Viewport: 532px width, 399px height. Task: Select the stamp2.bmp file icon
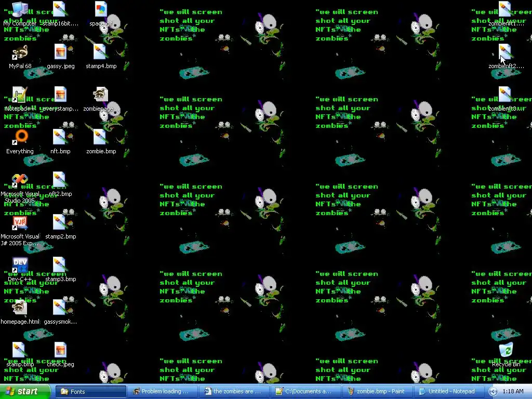tap(60, 222)
